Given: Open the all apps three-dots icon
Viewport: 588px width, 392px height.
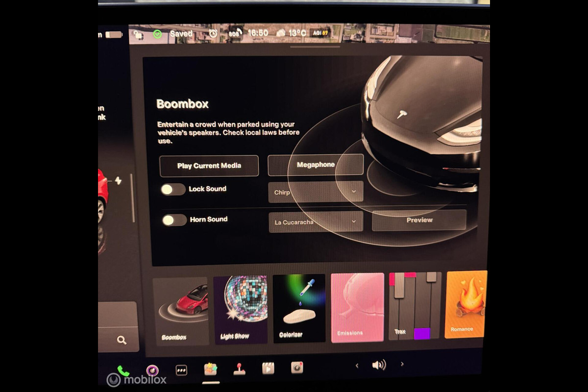Looking at the screenshot, I should pos(181,370).
